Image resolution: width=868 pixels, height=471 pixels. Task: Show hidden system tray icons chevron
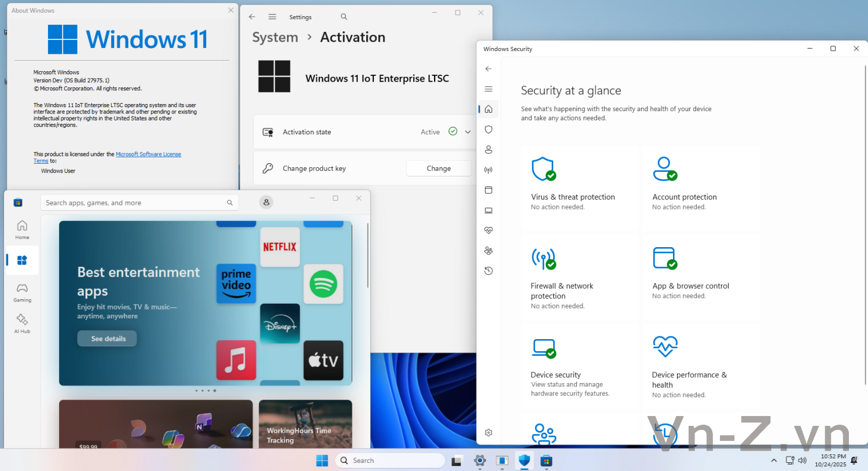click(774, 461)
